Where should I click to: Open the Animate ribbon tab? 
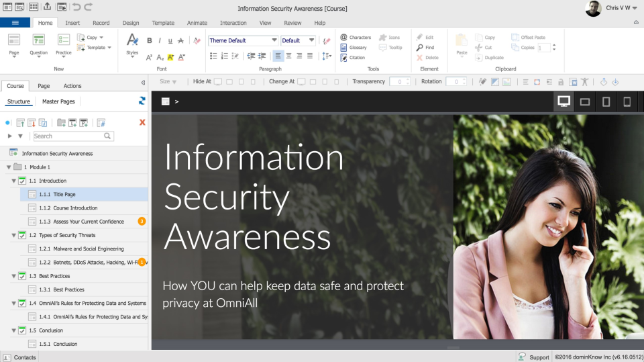click(197, 23)
